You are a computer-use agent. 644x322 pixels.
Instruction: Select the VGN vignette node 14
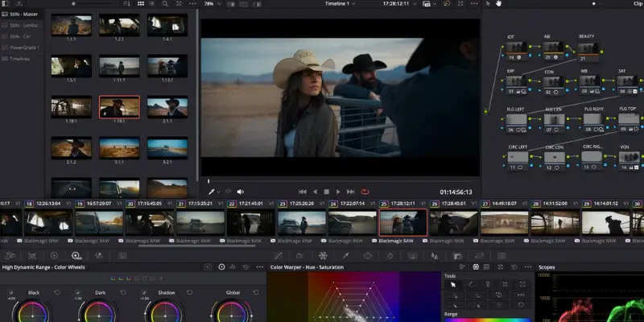[x=629, y=160]
